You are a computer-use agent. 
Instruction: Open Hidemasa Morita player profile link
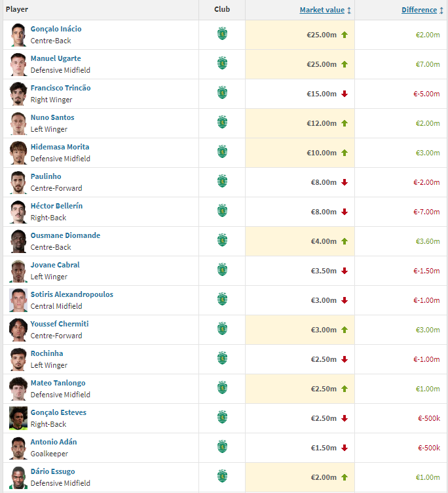[x=60, y=147]
